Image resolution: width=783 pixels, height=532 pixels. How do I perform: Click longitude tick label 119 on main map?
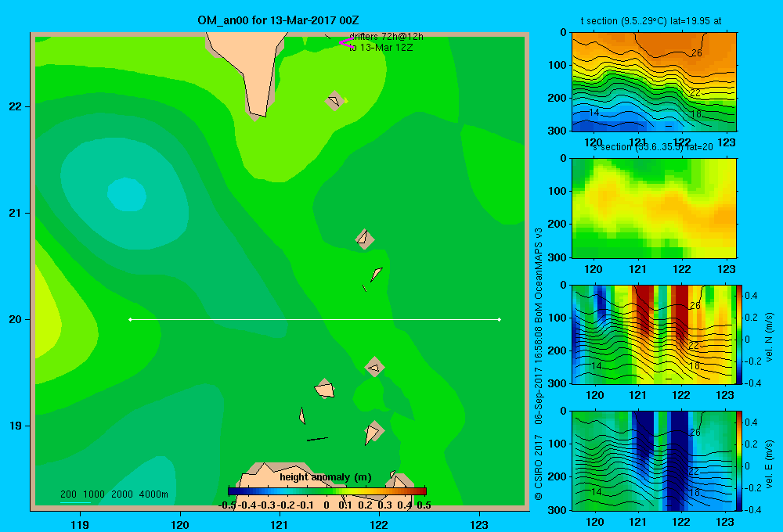click(x=80, y=524)
